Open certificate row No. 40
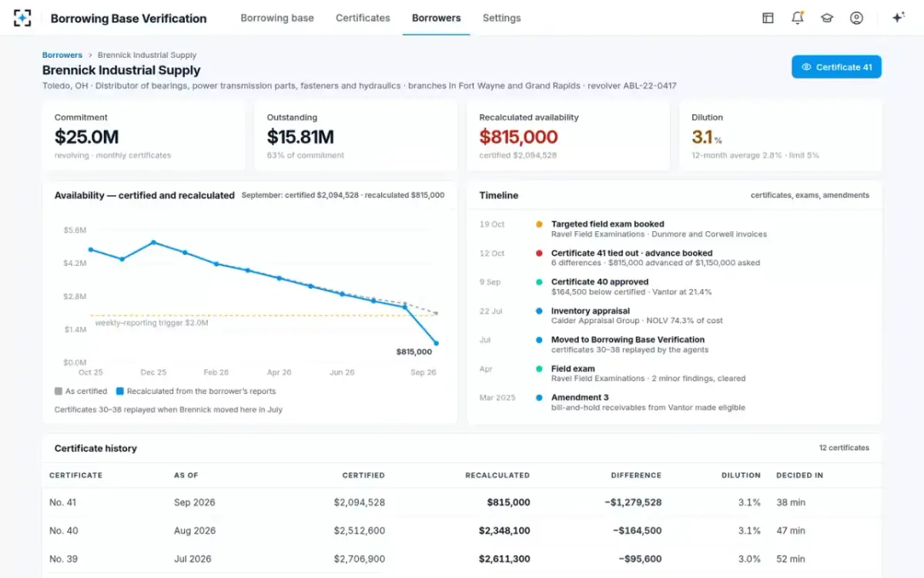Viewport: 924px width, 578px height. [x=462, y=531]
